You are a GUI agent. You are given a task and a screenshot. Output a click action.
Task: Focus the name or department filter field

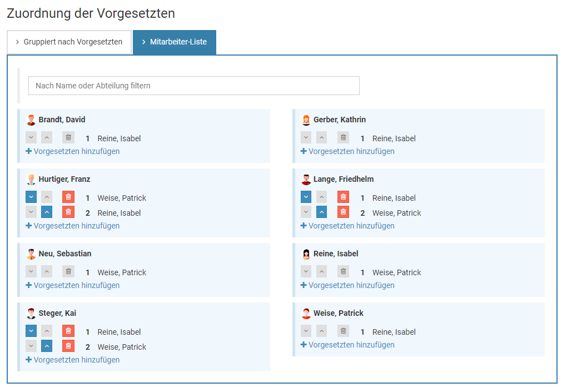pyautogui.click(x=193, y=86)
